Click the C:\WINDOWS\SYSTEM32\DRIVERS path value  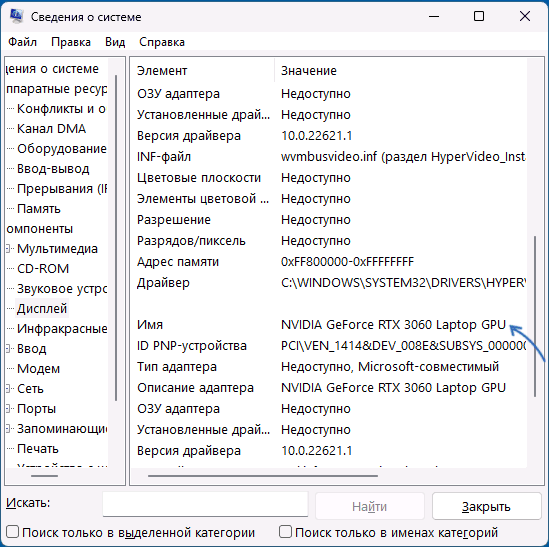403,283
